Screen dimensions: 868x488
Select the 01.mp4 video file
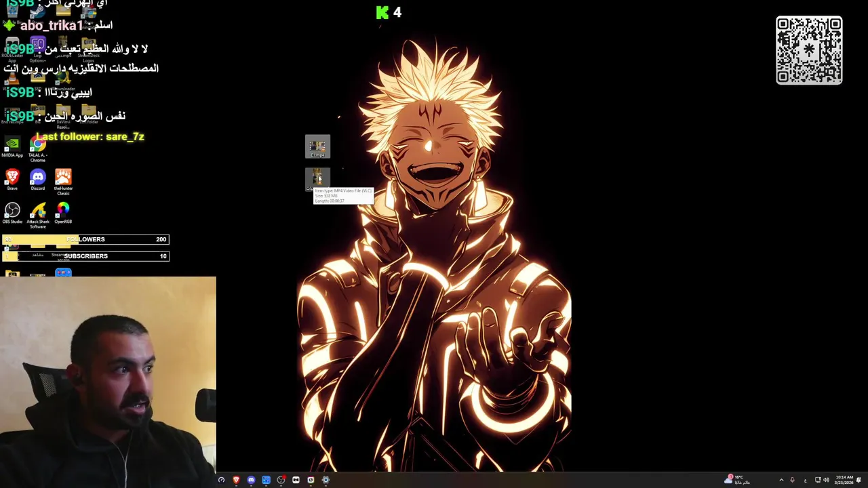point(317,146)
